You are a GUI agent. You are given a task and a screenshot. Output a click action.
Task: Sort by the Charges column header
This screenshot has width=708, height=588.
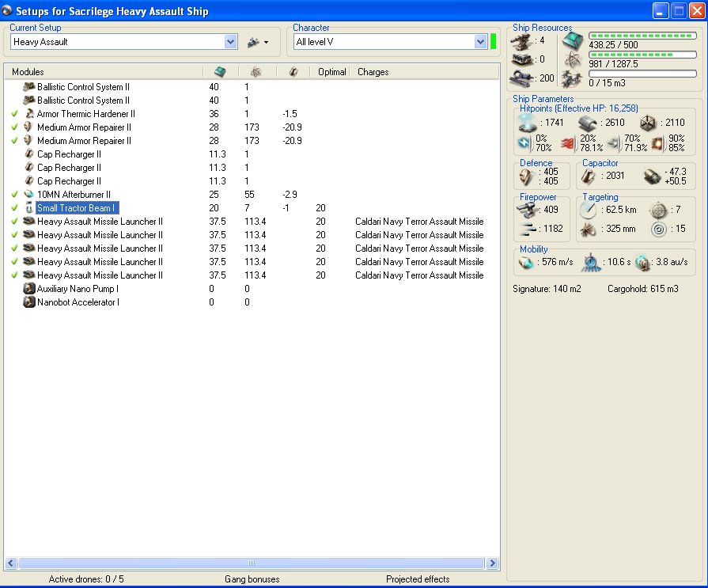pyautogui.click(x=425, y=72)
